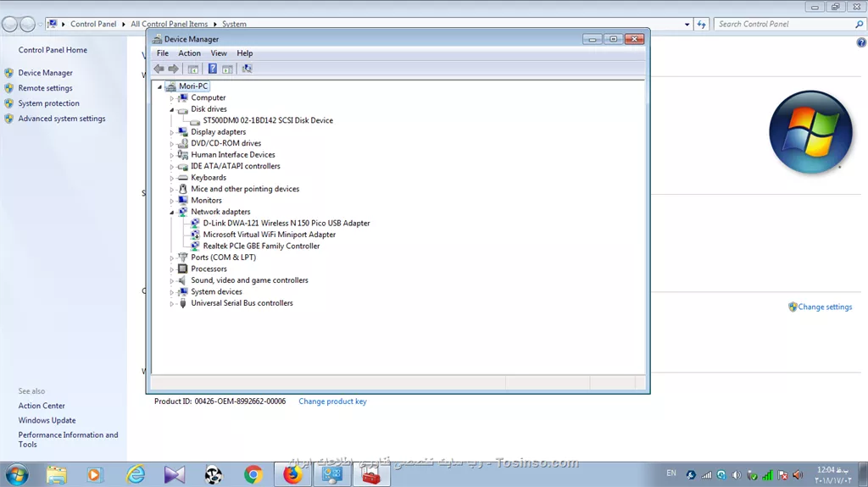Click the Sound, video and game controllers icon
868x487 pixels.
183,280
